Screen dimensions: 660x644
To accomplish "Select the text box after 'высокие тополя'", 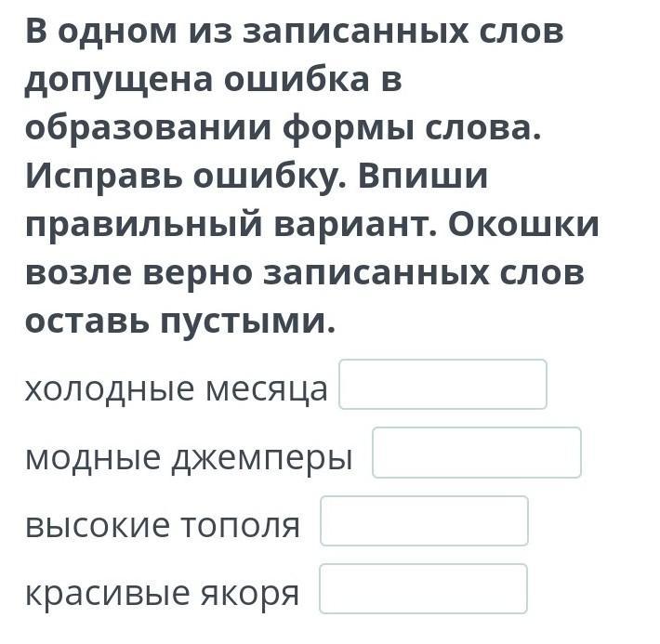I will tap(424, 521).
